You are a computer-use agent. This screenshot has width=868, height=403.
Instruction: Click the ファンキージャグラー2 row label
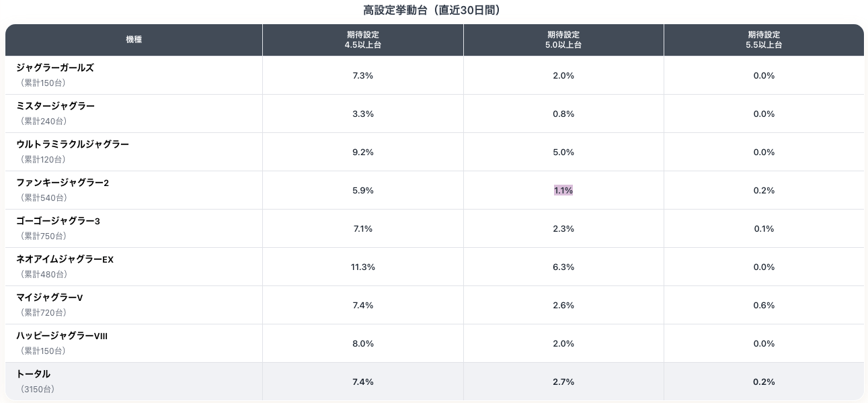pos(63,183)
